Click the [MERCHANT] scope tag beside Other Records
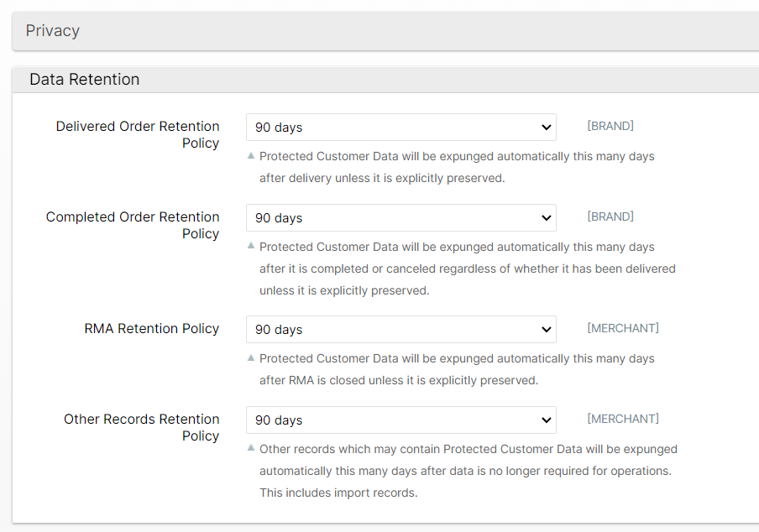Image resolution: width=759 pixels, height=532 pixels. 622,420
